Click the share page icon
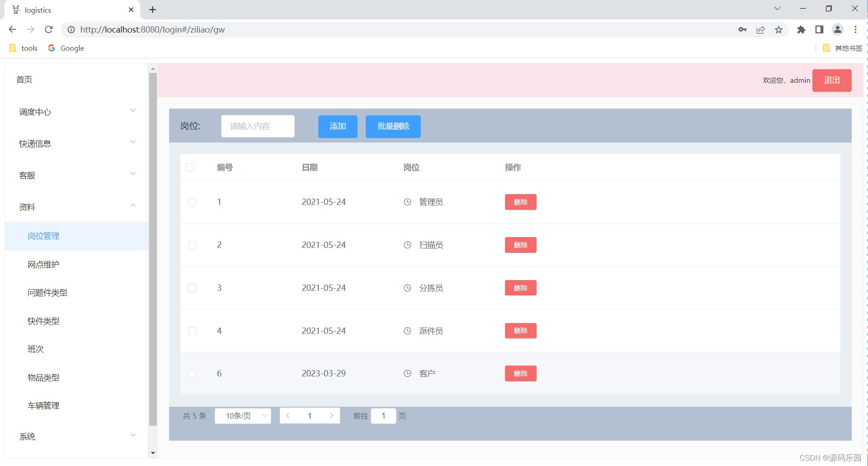 tap(760, 29)
